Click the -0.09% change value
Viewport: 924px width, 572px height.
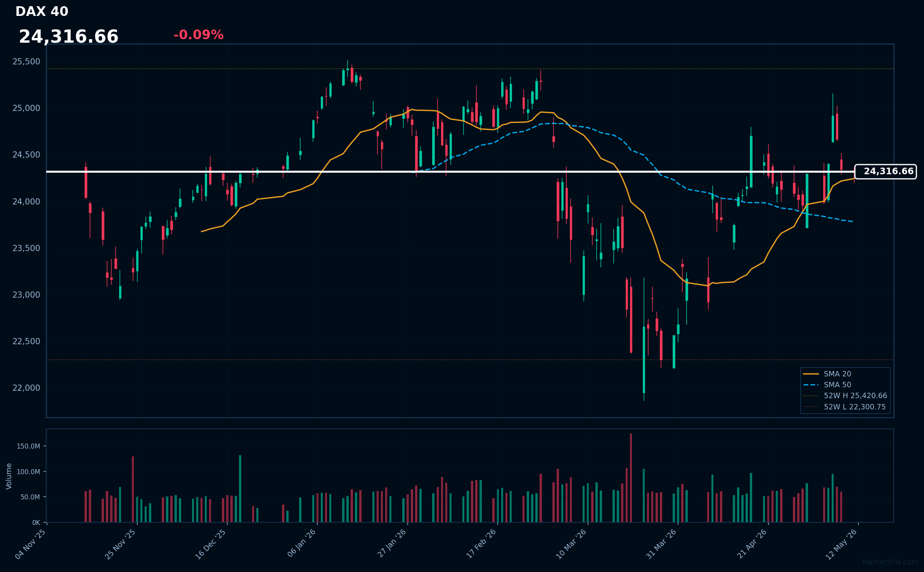[199, 35]
